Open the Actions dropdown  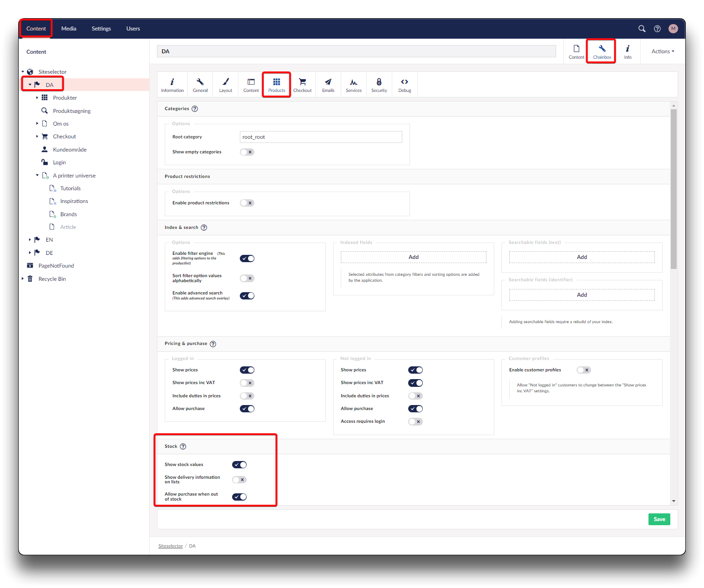click(663, 51)
